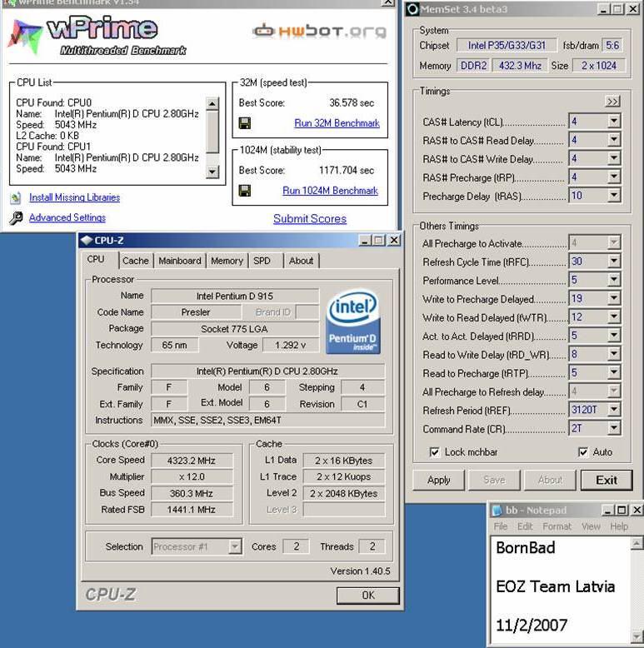Image resolution: width=644 pixels, height=648 pixels.
Task: Open the Command Rate (CR) dropdown
Action: pyautogui.click(x=614, y=428)
